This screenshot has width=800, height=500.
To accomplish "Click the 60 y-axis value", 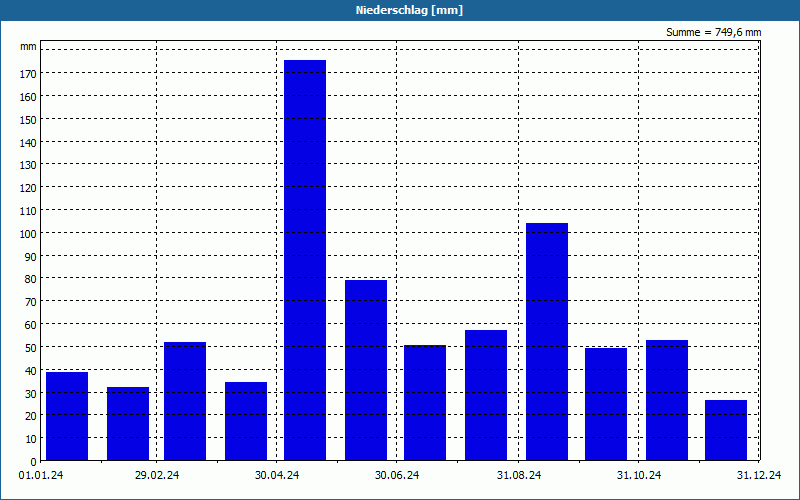I will pyautogui.click(x=31, y=325).
